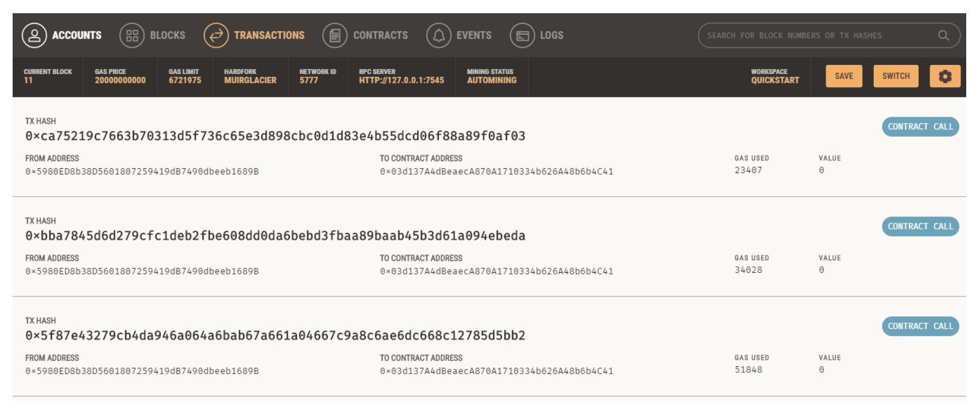Screen dimensions: 980x413
Task: Click the Blocks grid icon
Action: [132, 36]
